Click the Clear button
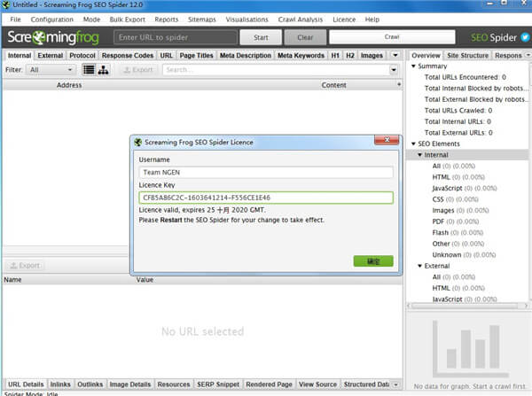This screenshot has width=532, height=396. [x=305, y=37]
